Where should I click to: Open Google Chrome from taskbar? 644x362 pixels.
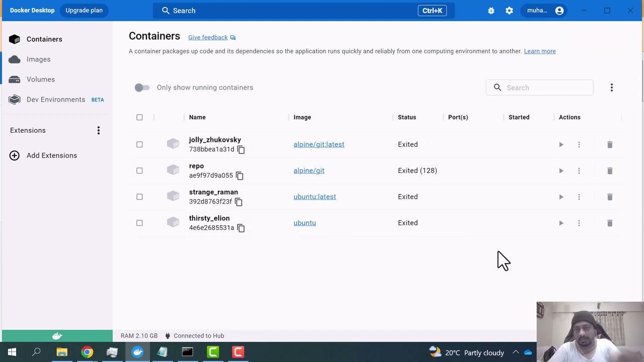click(x=87, y=352)
